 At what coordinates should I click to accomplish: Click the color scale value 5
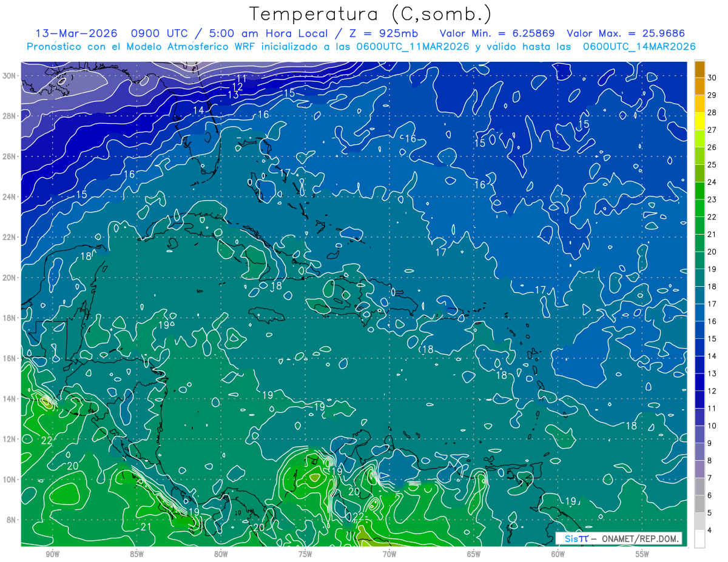[x=710, y=513]
